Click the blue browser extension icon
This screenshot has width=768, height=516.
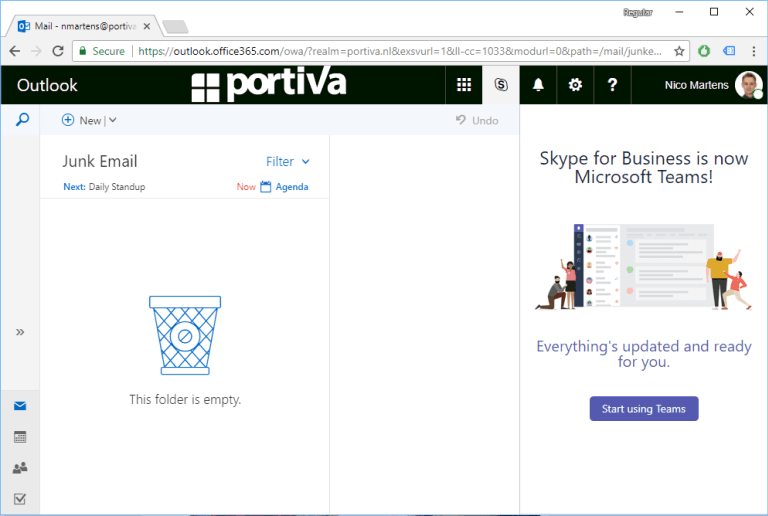(x=729, y=51)
